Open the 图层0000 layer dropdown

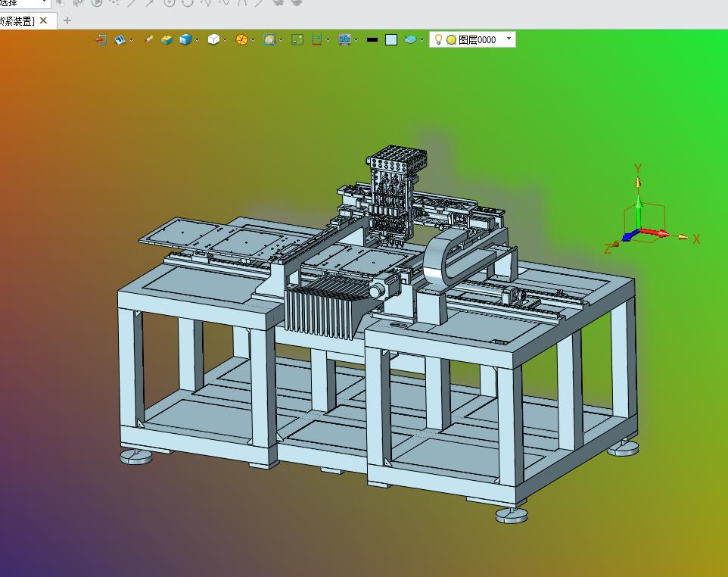pyautogui.click(x=509, y=39)
